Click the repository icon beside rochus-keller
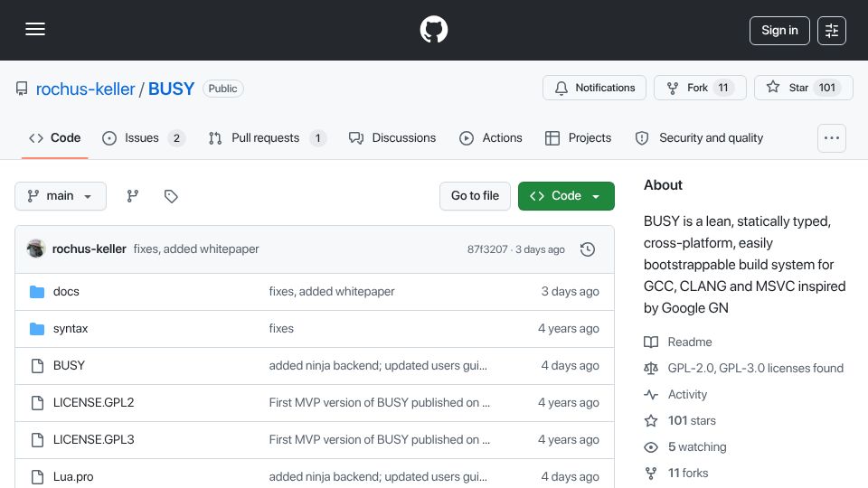The width and height of the screenshot is (868, 488). pyautogui.click(x=22, y=89)
